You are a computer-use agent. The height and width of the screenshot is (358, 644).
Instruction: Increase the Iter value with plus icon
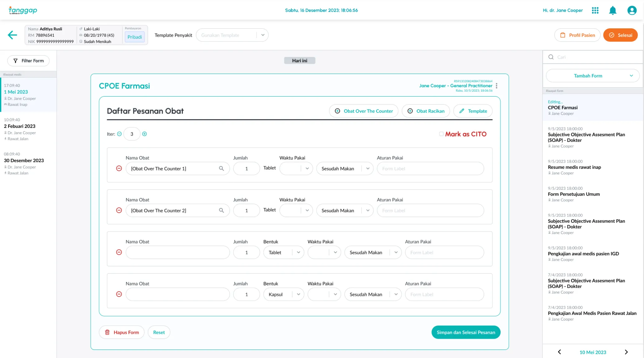click(x=144, y=134)
